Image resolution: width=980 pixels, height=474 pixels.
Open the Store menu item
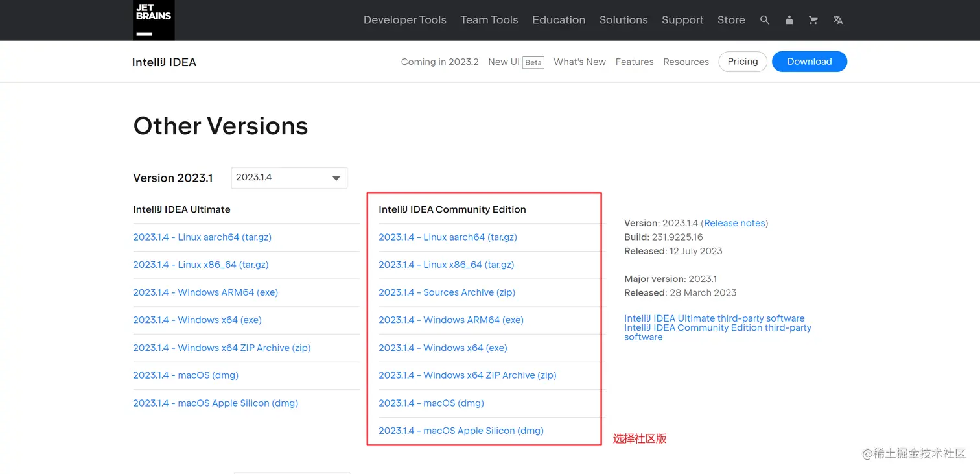(x=731, y=20)
